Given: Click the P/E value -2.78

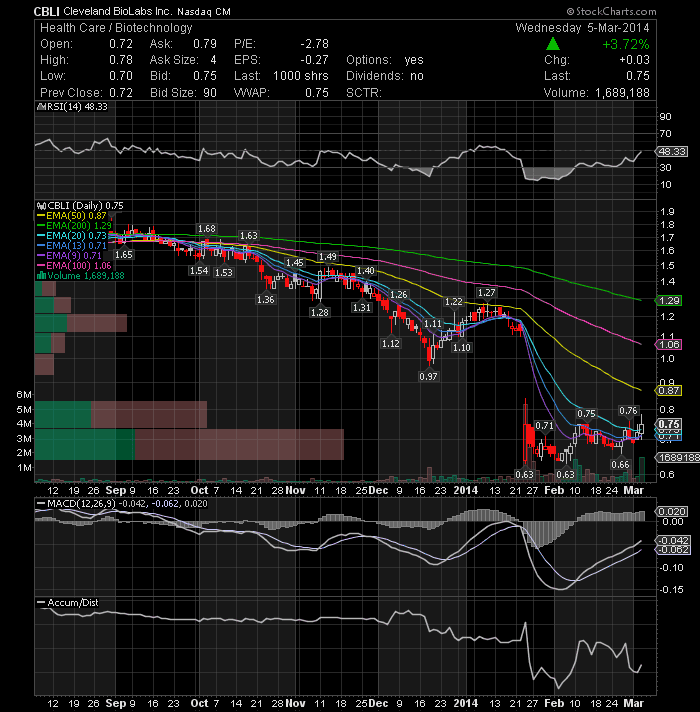Looking at the screenshot, I should point(314,44).
